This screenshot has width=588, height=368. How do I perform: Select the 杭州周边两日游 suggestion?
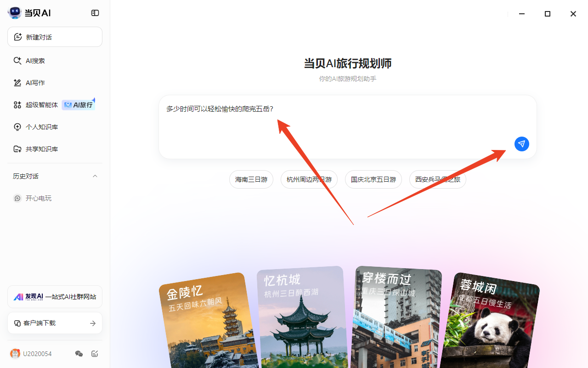pyautogui.click(x=309, y=179)
